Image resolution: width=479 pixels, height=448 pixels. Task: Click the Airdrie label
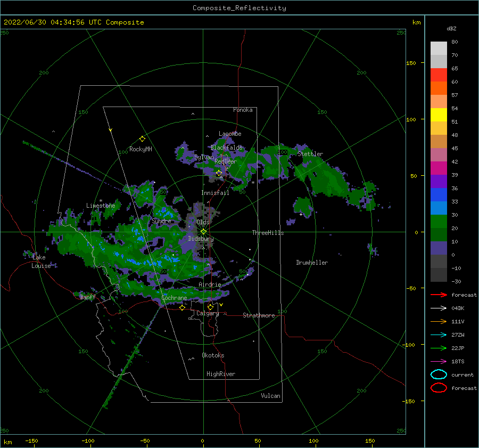[x=210, y=284]
